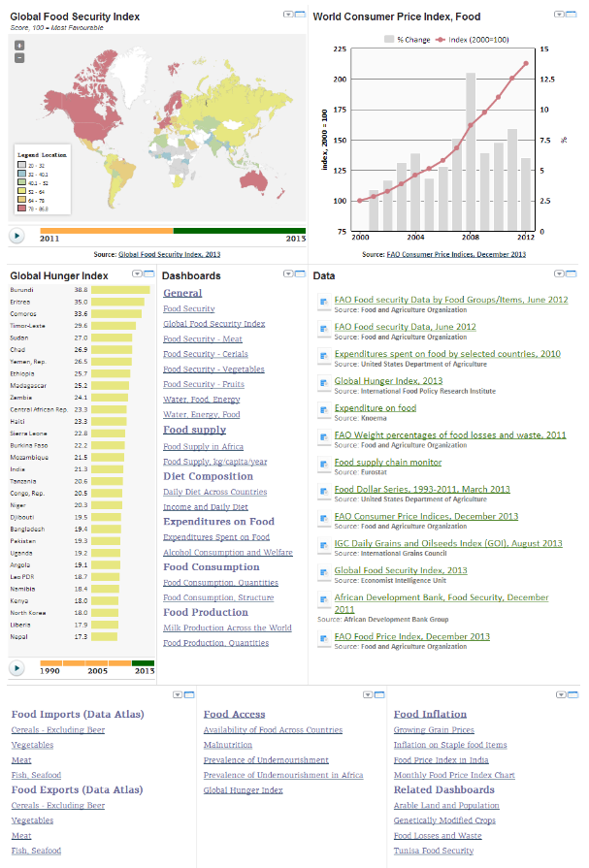
Task: Zoom out on the food security map
Action: point(19,57)
